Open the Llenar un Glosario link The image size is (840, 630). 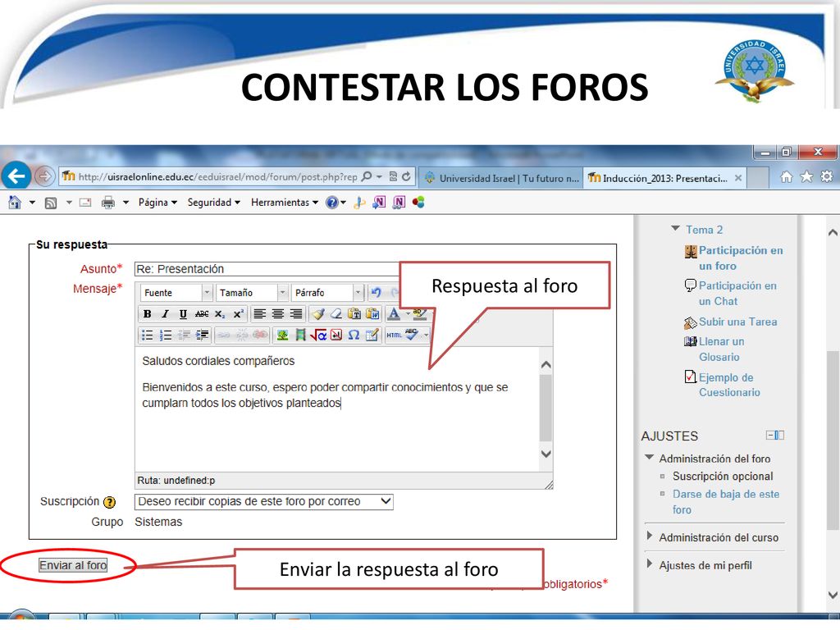tap(721, 349)
